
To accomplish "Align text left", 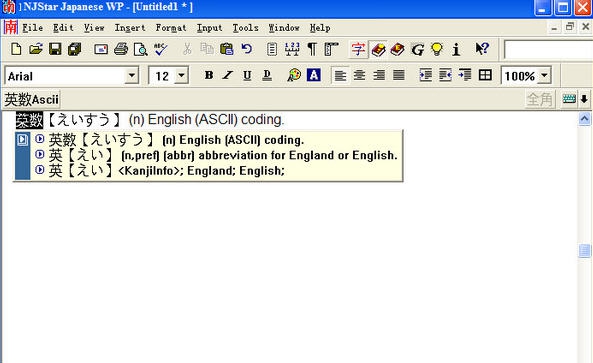I will (340, 76).
